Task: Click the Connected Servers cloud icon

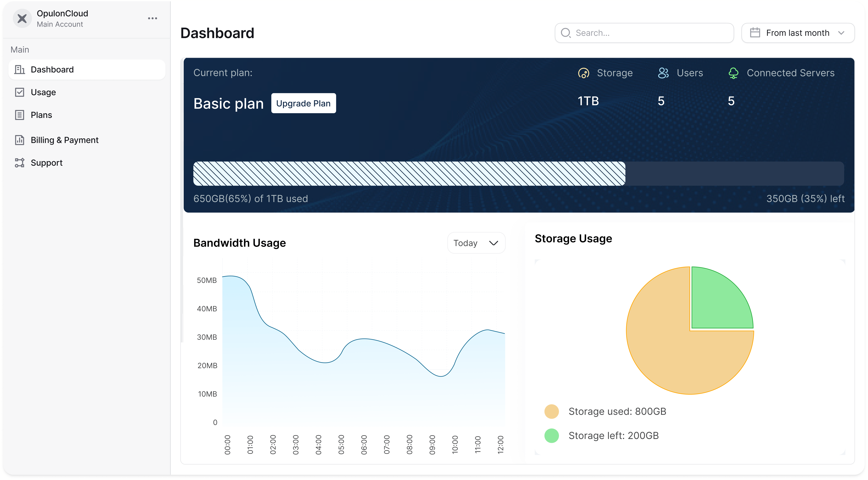Action: (733, 73)
